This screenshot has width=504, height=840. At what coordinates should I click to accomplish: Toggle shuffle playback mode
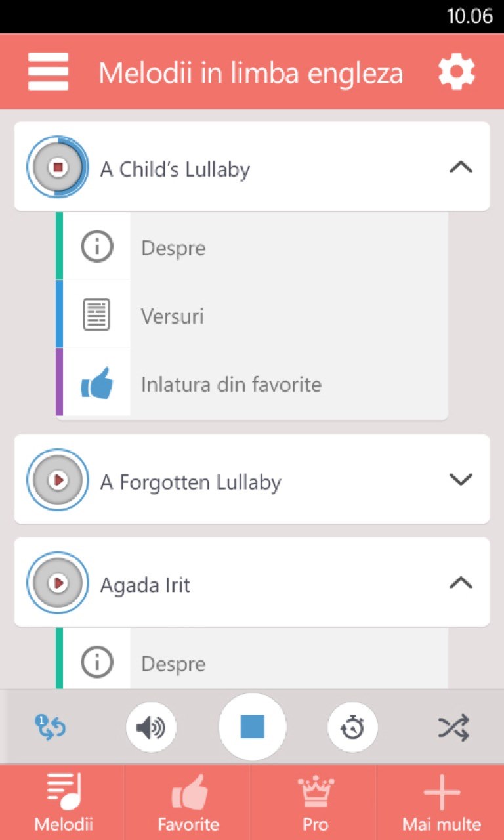tap(453, 727)
